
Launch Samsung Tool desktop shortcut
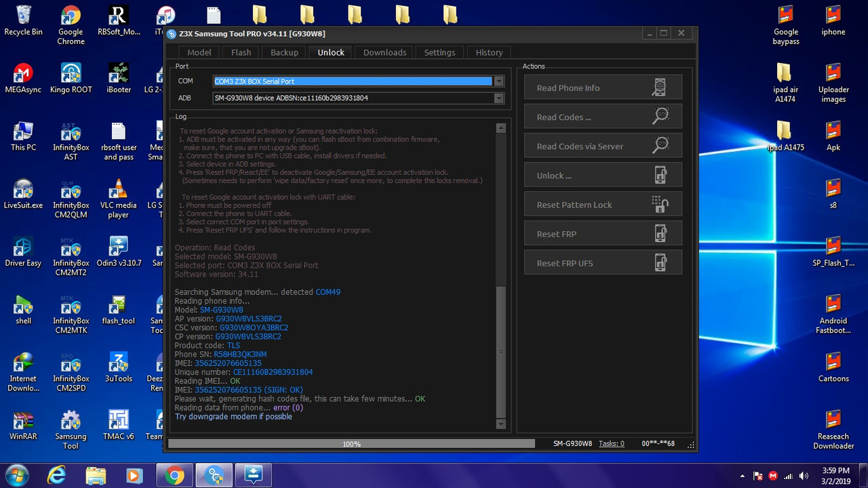71,429
